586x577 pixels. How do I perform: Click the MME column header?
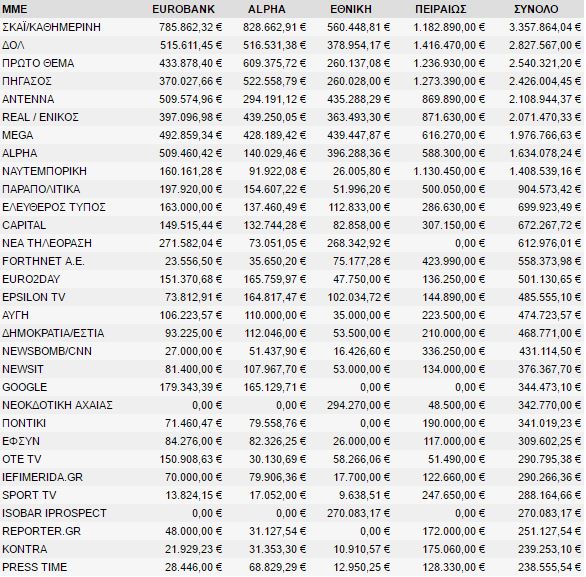click(15, 9)
